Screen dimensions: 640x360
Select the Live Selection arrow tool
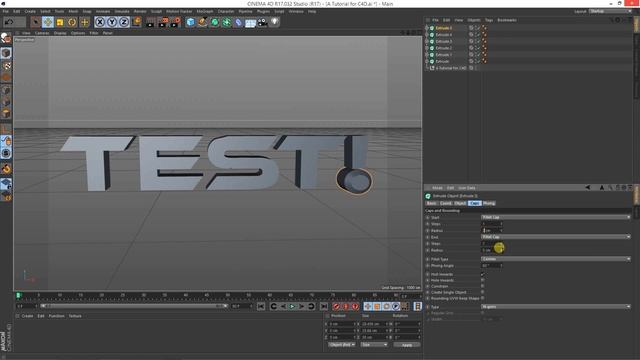point(36,22)
